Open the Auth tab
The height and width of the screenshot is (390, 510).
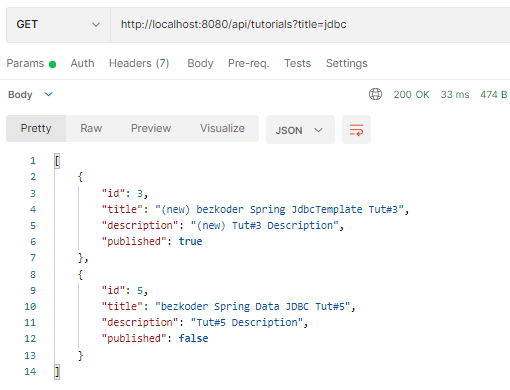coord(82,63)
